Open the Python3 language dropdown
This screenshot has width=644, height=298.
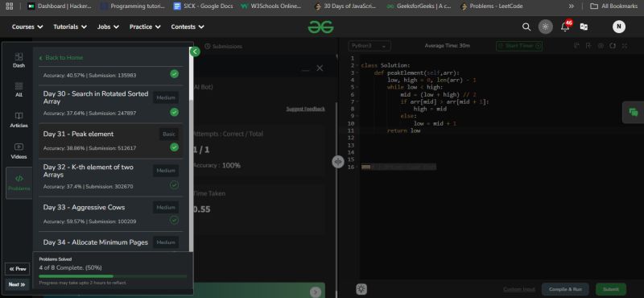[369, 46]
